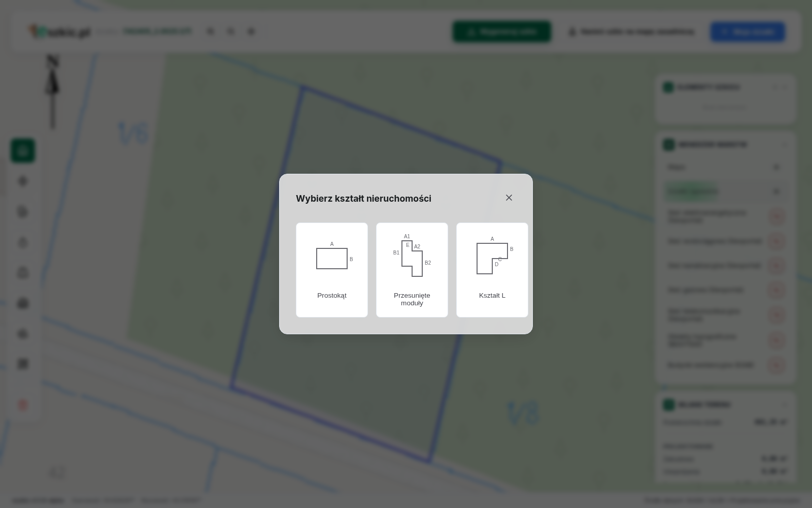Pick the Kształt L shape card
This screenshot has height=508, width=812.
point(492,270)
